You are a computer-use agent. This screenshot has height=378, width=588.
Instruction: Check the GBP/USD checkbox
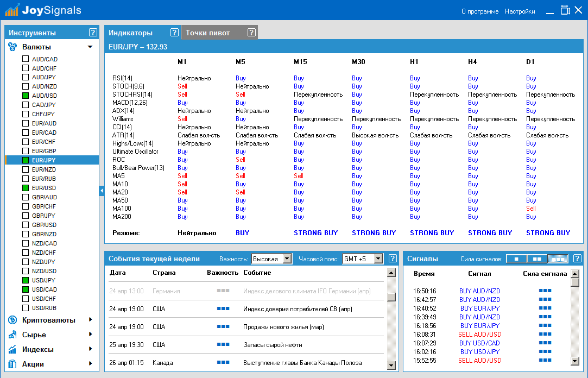pos(26,225)
